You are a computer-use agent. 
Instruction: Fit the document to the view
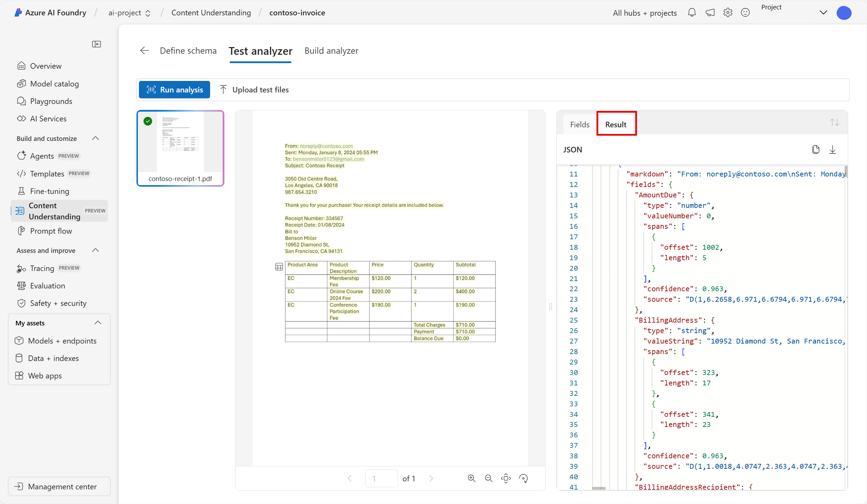coord(506,478)
